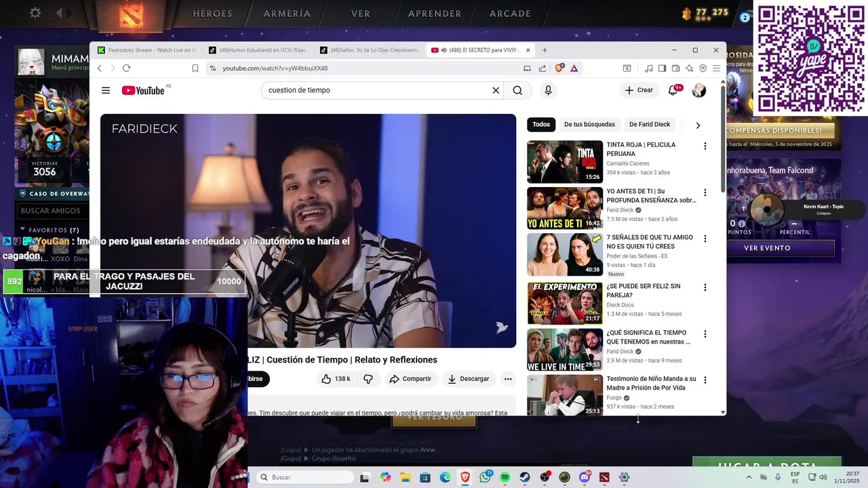Switch to Humor Estudiantil en UCV tab
The width and height of the screenshot is (868, 488).
[x=258, y=50]
